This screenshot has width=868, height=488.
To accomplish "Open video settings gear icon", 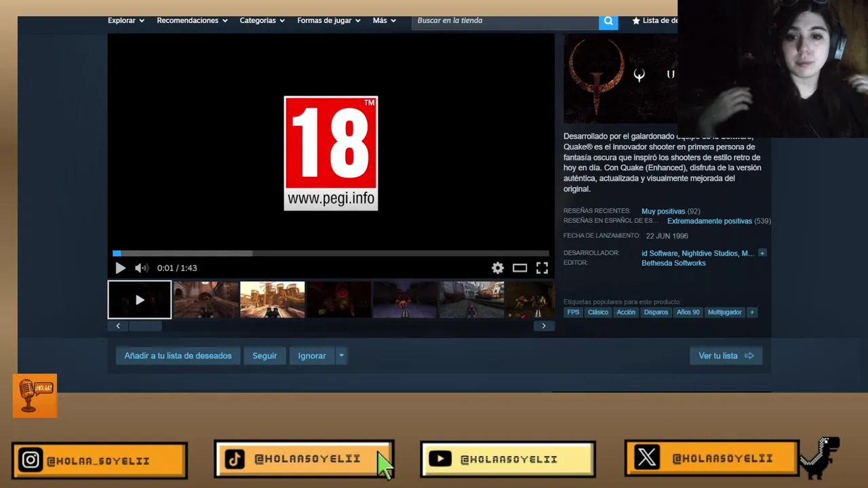I will (x=498, y=268).
